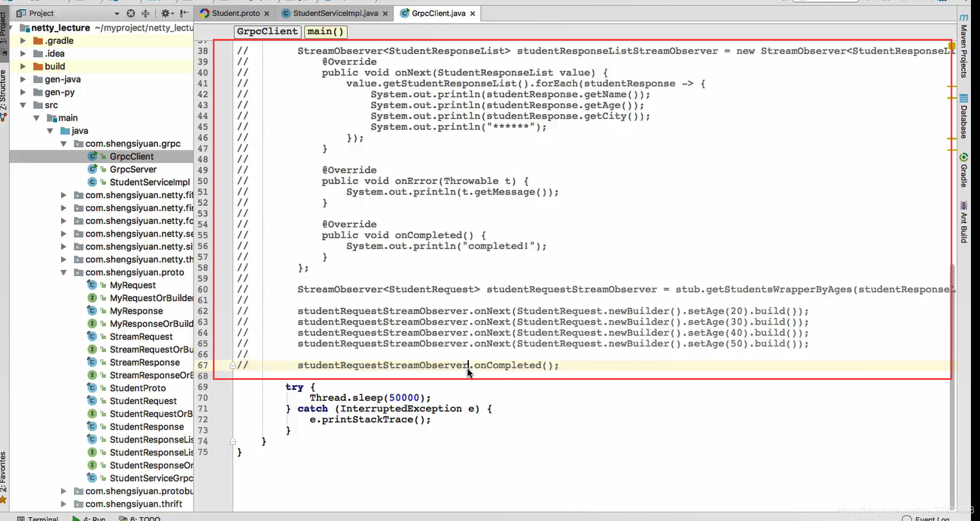Expand the .gradle folder
Viewport: 980px width, 521px height.
point(23,41)
